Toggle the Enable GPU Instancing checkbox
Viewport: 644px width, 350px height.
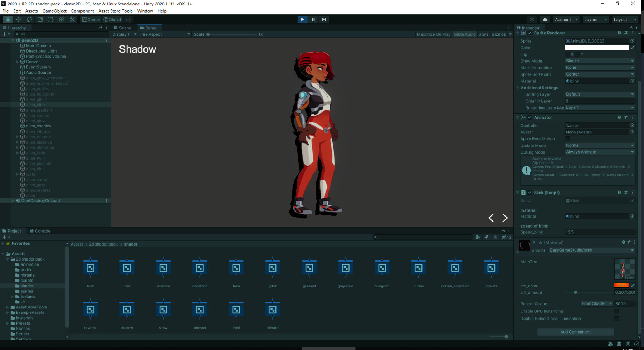[616, 311]
